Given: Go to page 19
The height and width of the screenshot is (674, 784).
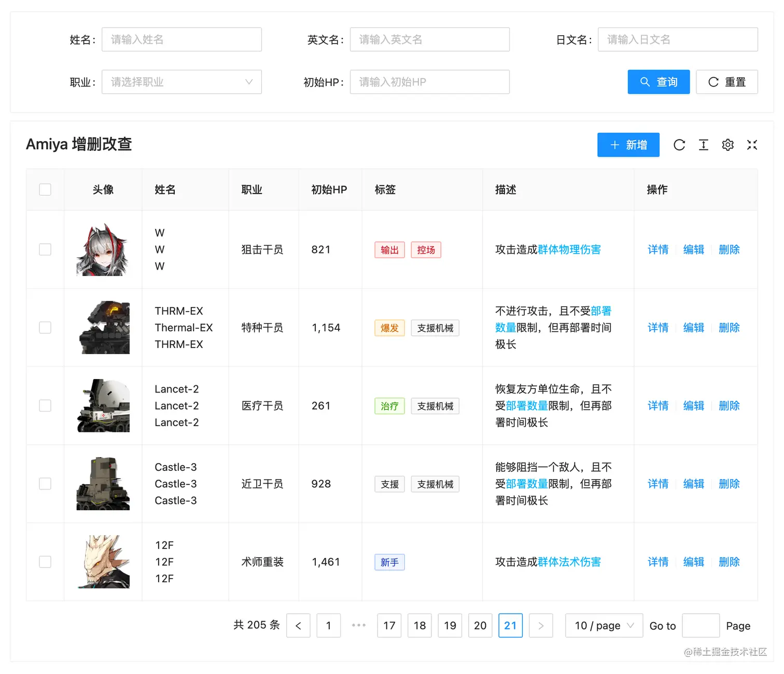Looking at the screenshot, I should (x=450, y=626).
